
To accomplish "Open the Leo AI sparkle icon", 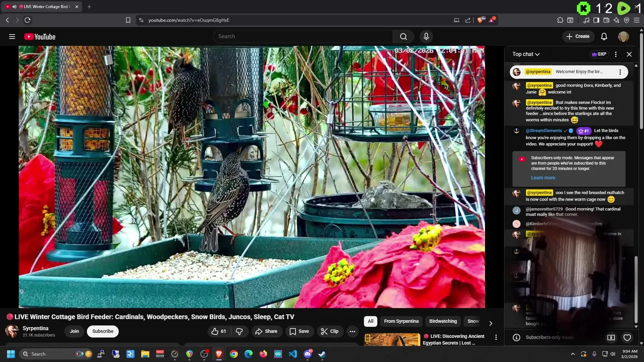I will pyautogui.click(x=616, y=20).
